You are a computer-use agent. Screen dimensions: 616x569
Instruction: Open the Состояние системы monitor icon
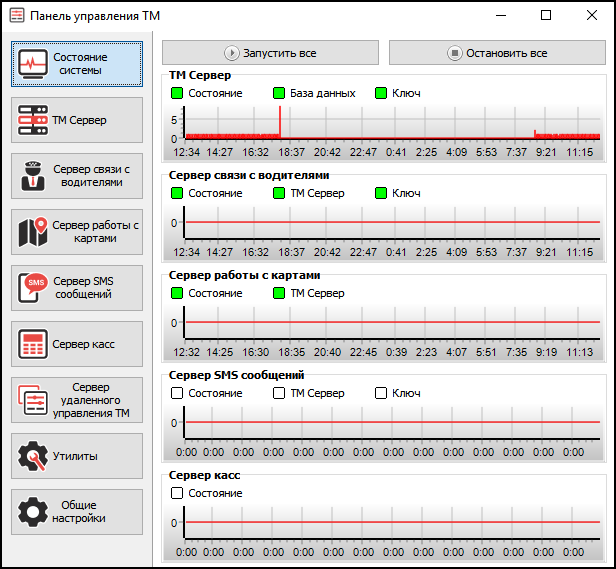(35, 64)
